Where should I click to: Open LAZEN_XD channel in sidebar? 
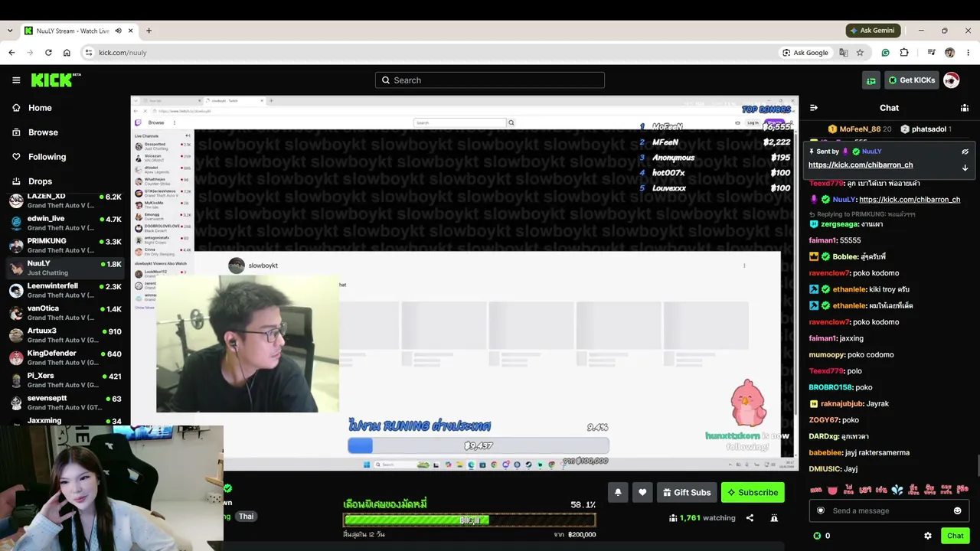(65, 201)
